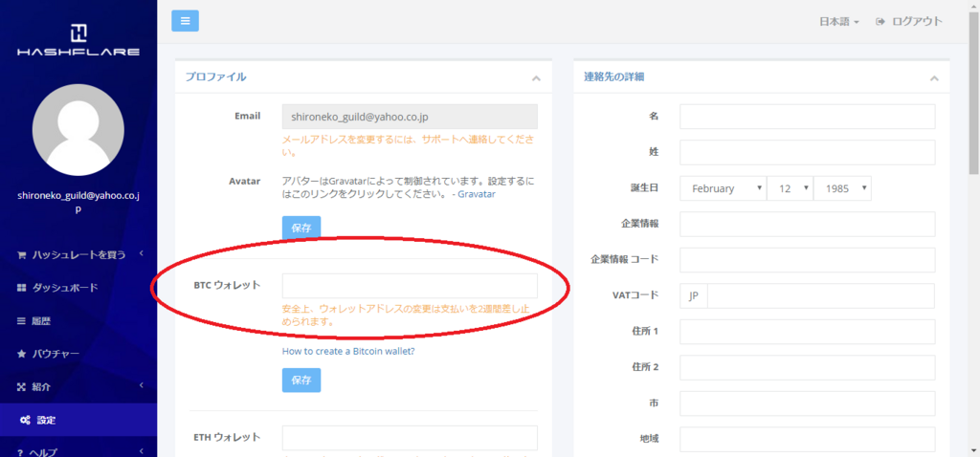This screenshot has width=980, height=457.
Task: Select 設定 in sidebar
Action: (x=78, y=420)
